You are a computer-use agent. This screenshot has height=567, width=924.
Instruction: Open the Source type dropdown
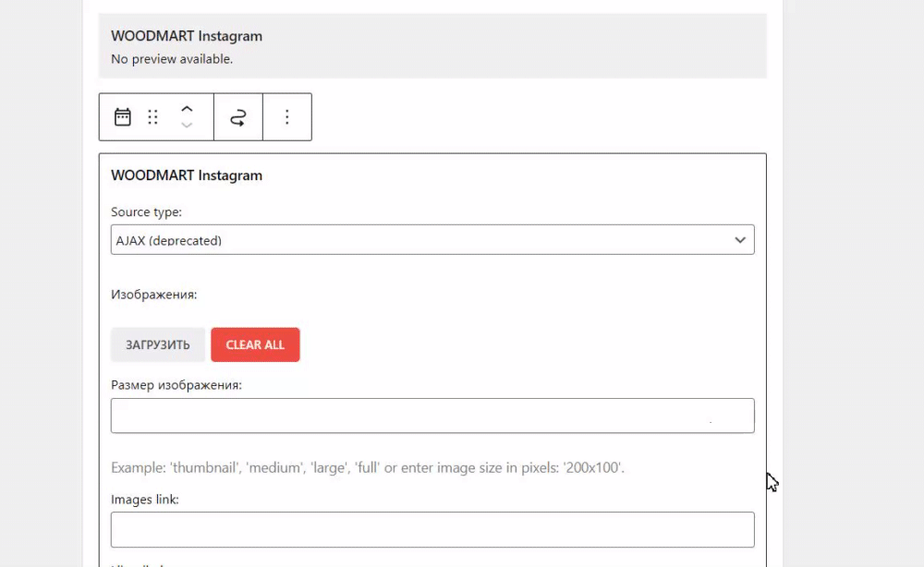point(432,239)
